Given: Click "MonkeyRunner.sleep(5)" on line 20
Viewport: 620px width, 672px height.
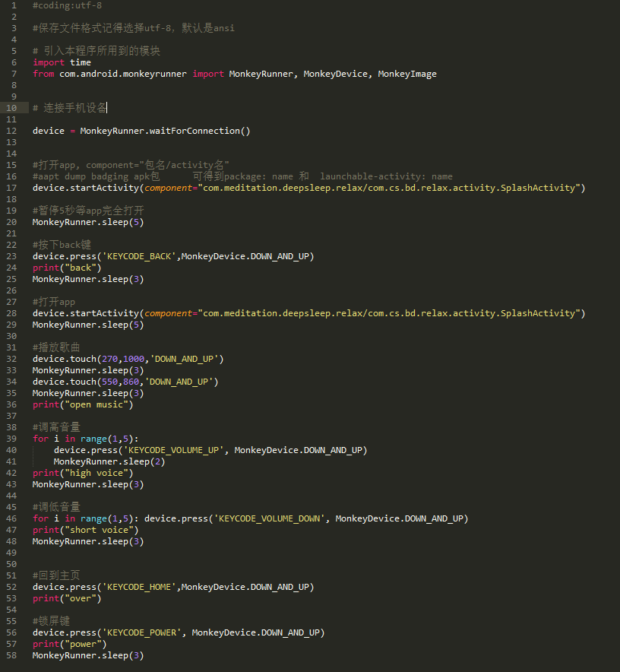Looking at the screenshot, I should pos(88,223).
